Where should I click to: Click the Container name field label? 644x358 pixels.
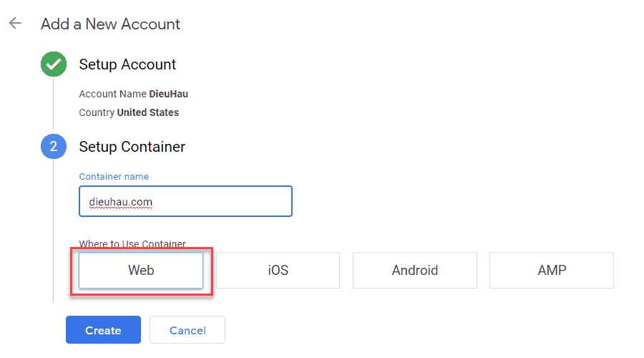[x=114, y=176]
